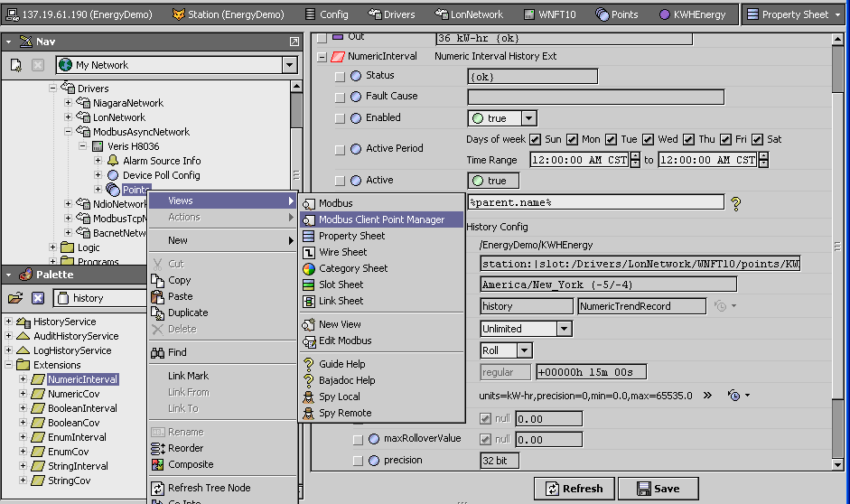Click the close palette icon beside folder
Image resolution: width=850 pixels, height=504 pixels.
[x=38, y=298]
